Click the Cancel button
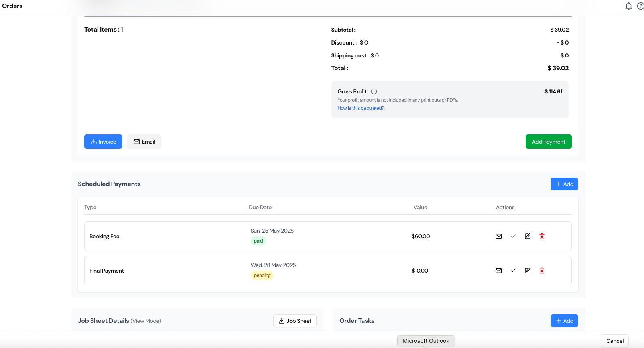 [x=614, y=341]
